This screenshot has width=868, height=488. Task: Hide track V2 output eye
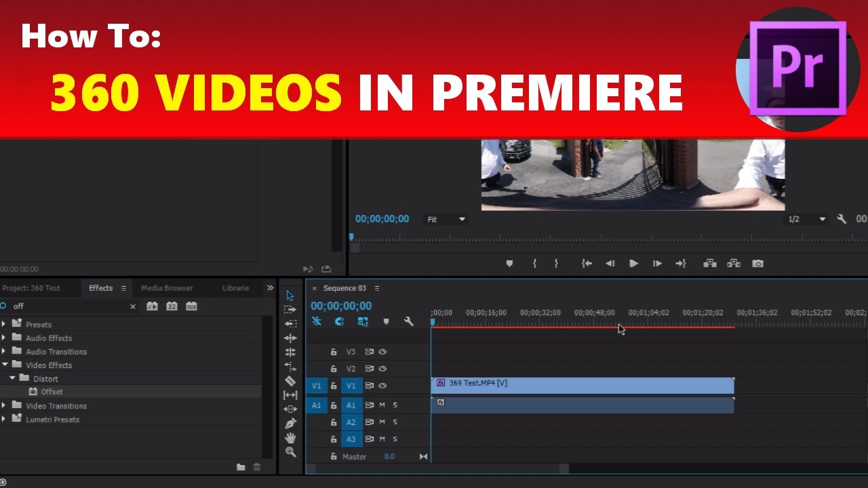[x=382, y=369]
